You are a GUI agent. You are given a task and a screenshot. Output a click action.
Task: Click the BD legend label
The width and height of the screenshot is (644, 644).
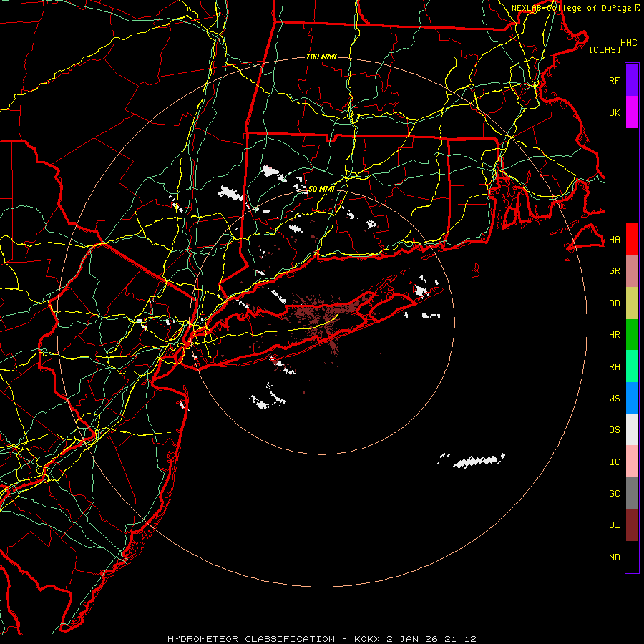click(x=614, y=303)
